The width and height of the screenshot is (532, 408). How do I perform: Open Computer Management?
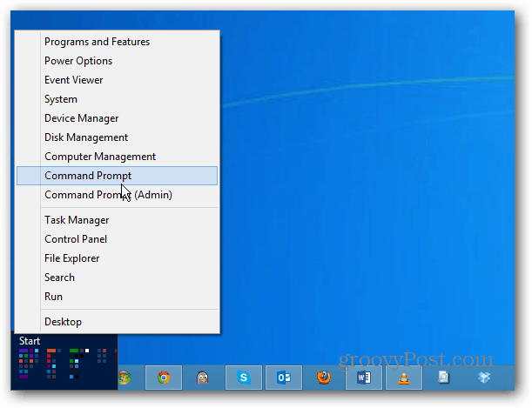coord(117,157)
